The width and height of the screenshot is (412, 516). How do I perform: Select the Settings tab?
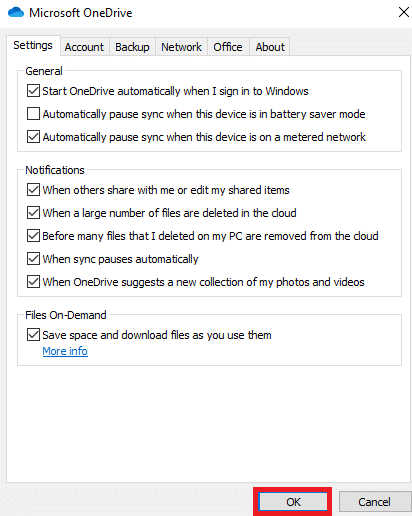pyautogui.click(x=33, y=45)
